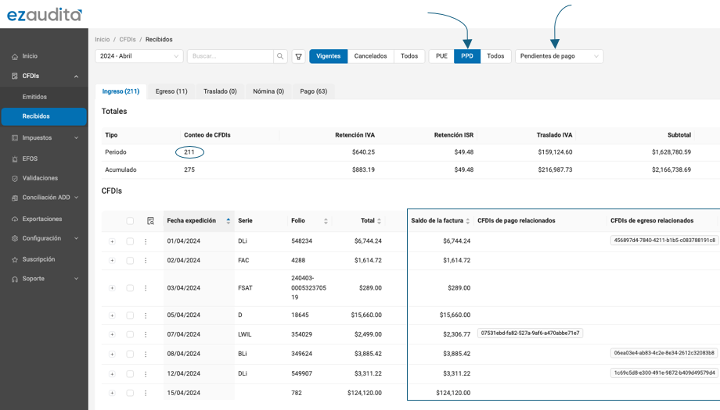The width and height of the screenshot is (720, 410).
Task: Switch to the Pago (63) tab
Action: pyautogui.click(x=313, y=91)
